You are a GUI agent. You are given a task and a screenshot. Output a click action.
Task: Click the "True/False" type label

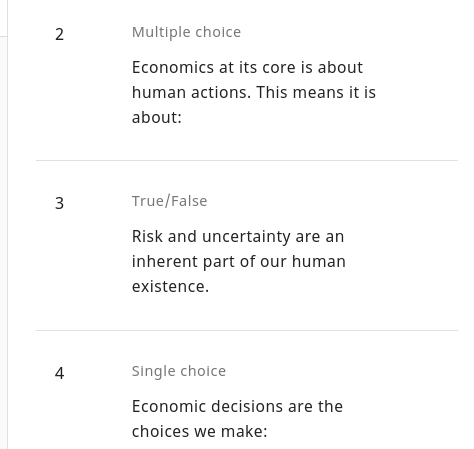169,201
